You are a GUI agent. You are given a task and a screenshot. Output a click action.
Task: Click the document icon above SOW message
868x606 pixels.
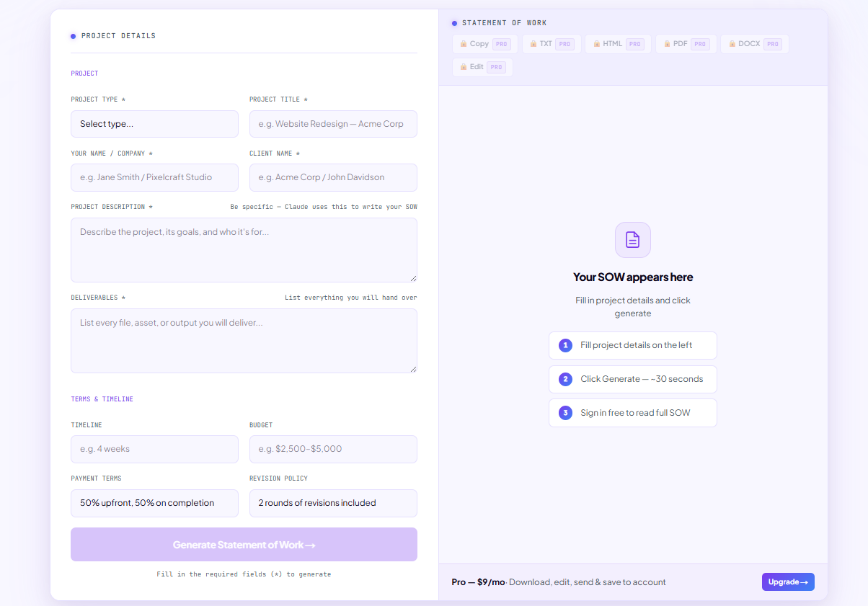point(633,240)
